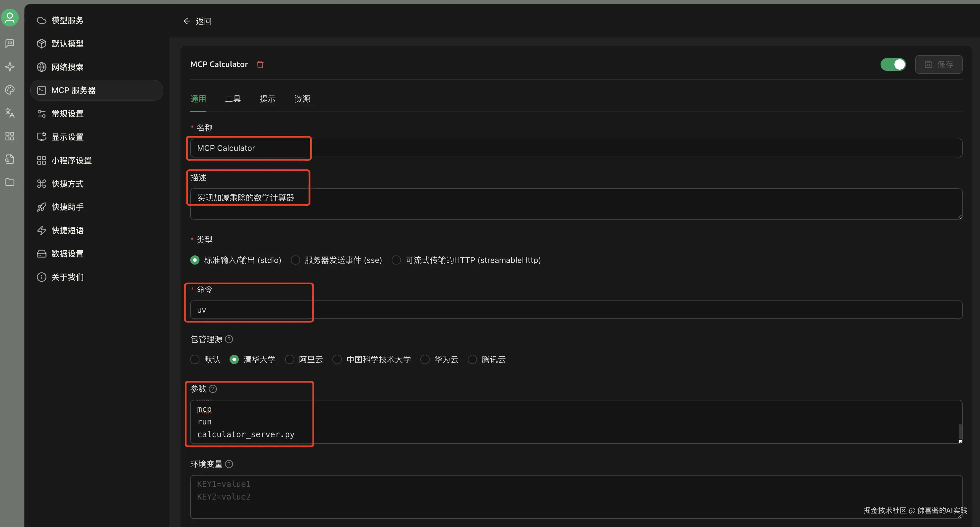Click the user avatar icon
Screen dimensions: 980x527
pos(10,18)
